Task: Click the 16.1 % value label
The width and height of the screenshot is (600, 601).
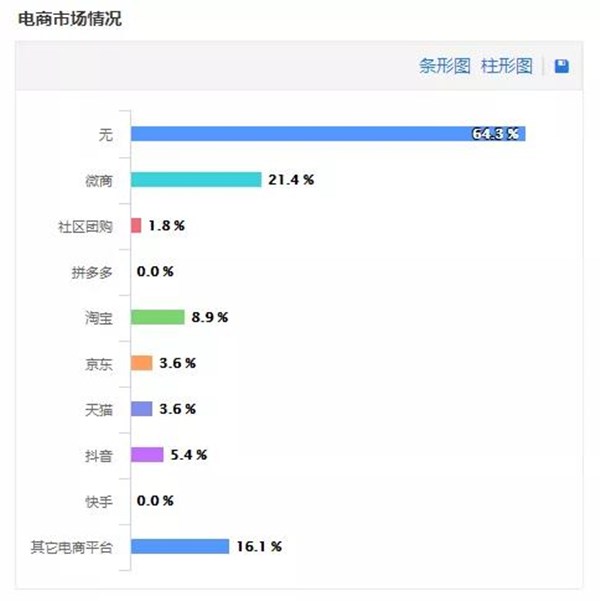Action: [259, 547]
